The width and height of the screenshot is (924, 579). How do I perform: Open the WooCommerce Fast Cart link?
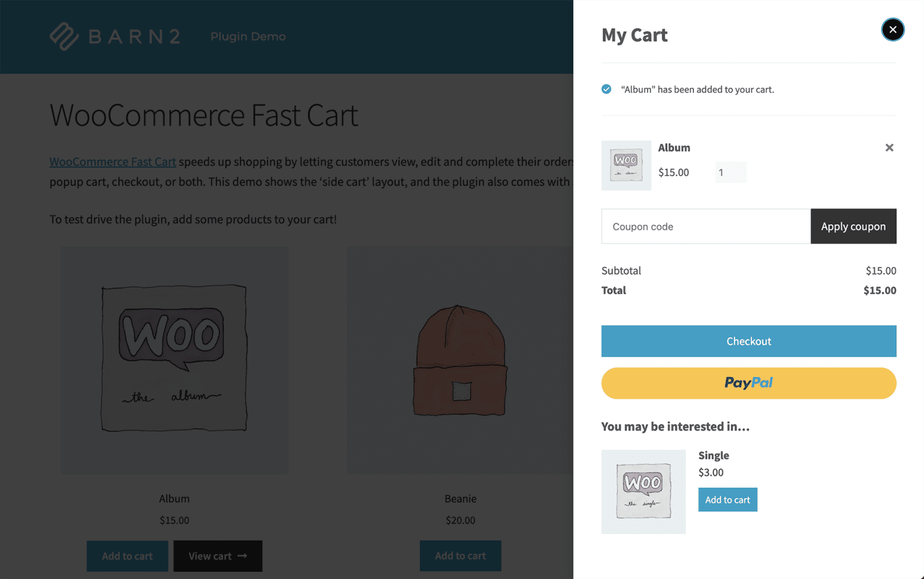coord(112,162)
